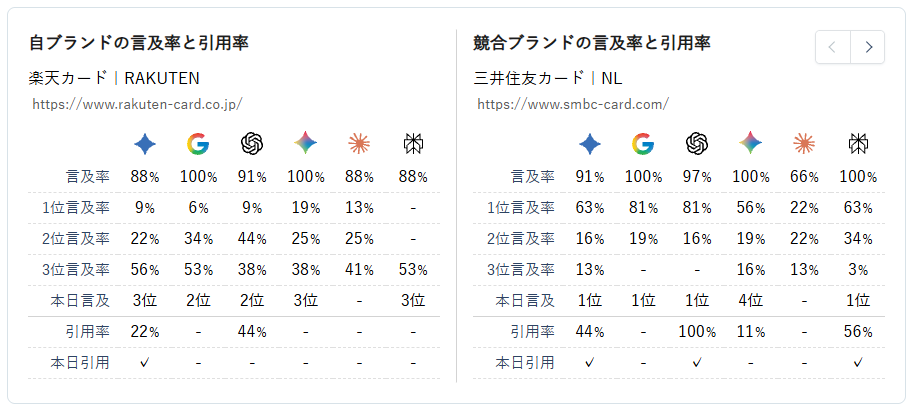Click the ChatGPT logo in the competitor table
The width and height of the screenshot is (915, 413).
[697, 144]
